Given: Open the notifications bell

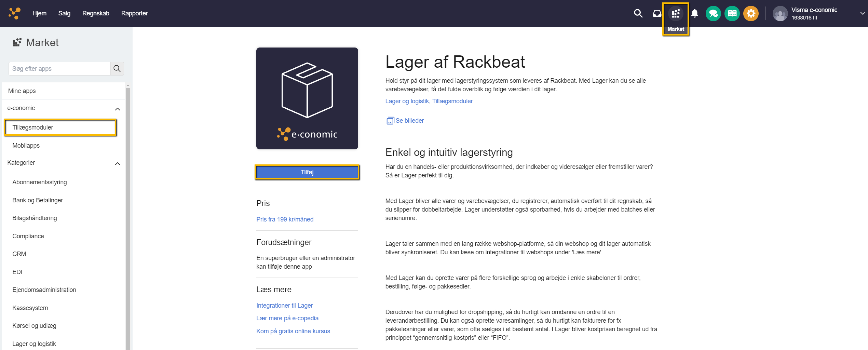Looking at the screenshot, I should 694,13.
